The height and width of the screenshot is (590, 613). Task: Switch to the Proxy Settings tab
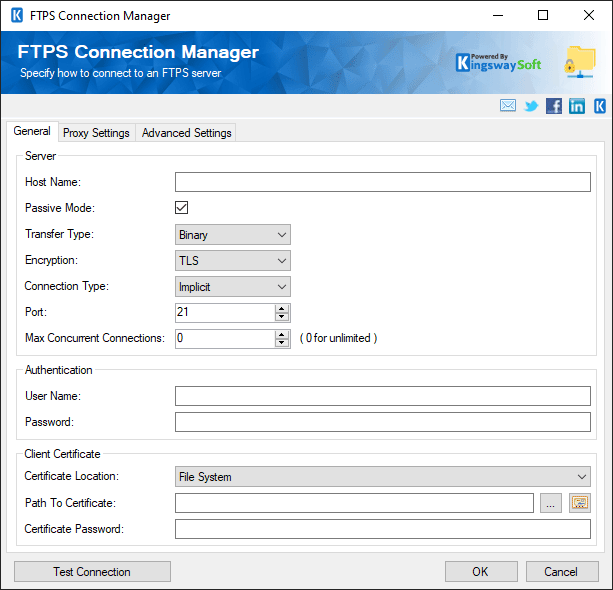[96, 133]
